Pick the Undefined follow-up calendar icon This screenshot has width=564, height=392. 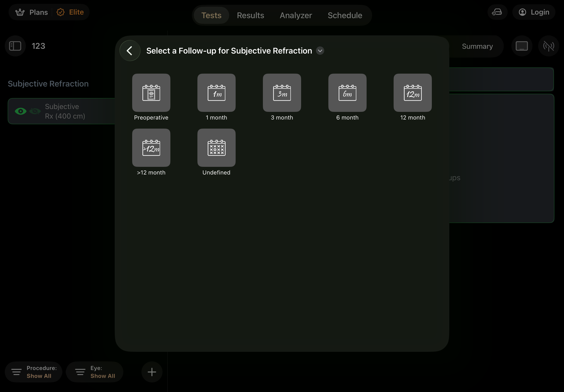[x=216, y=148]
